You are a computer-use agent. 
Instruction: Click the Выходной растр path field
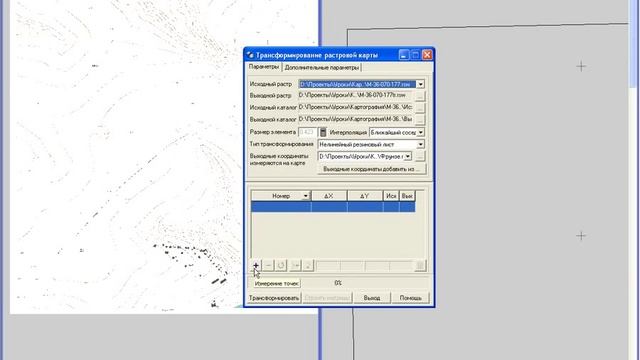click(356, 96)
